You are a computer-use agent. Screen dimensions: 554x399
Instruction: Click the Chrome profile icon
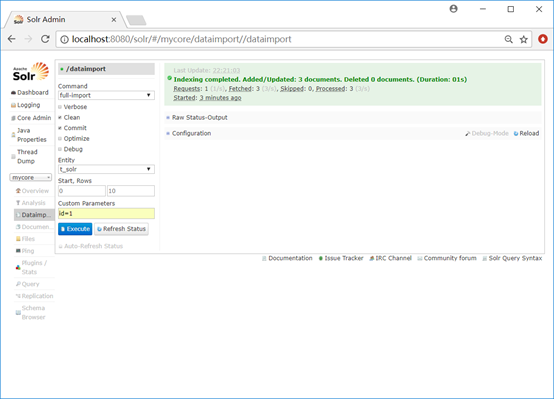pyautogui.click(x=453, y=9)
